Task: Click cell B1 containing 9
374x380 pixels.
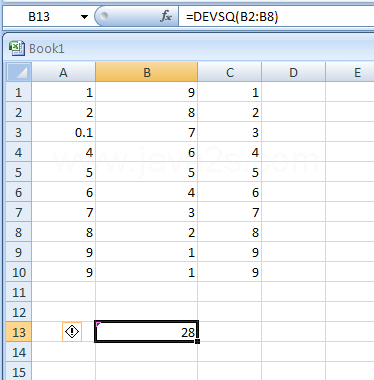Action: click(x=147, y=92)
